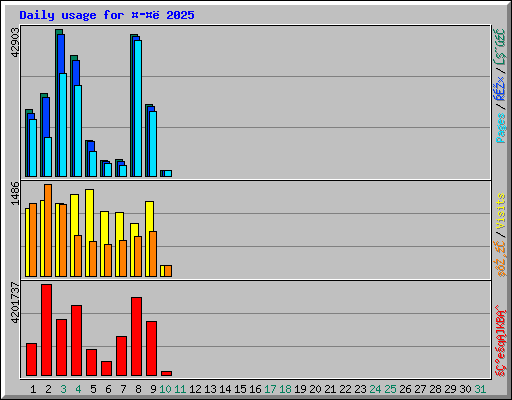Viewport: 512px width, 400px height.
Task: Click the cyan pages bar for day 5
Action: tap(93, 164)
